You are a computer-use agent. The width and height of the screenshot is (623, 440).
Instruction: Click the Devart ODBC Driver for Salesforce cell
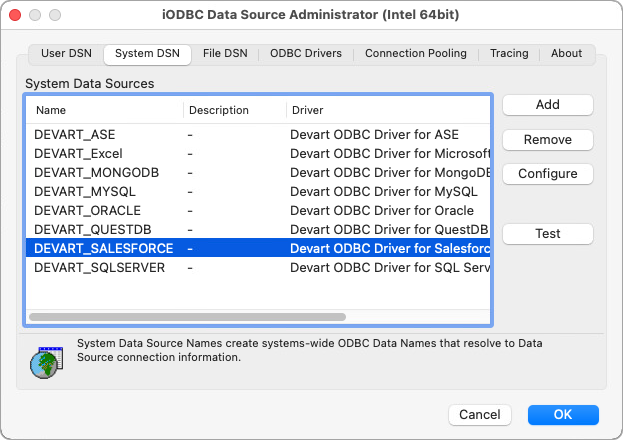coord(390,249)
